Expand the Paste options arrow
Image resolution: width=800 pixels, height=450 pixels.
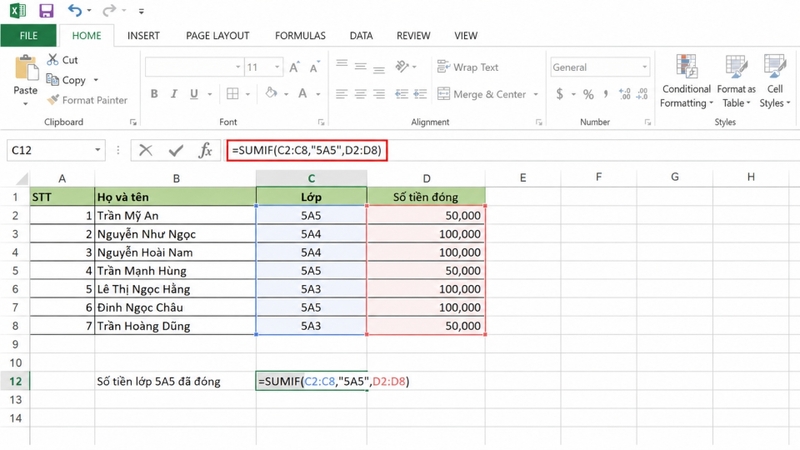26,104
